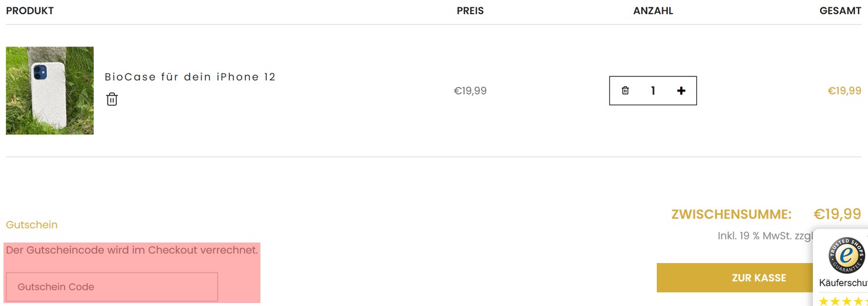868x306 pixels.
Task: Open the BioCase iPhone 12 product photo
Action: pos(50,90)
